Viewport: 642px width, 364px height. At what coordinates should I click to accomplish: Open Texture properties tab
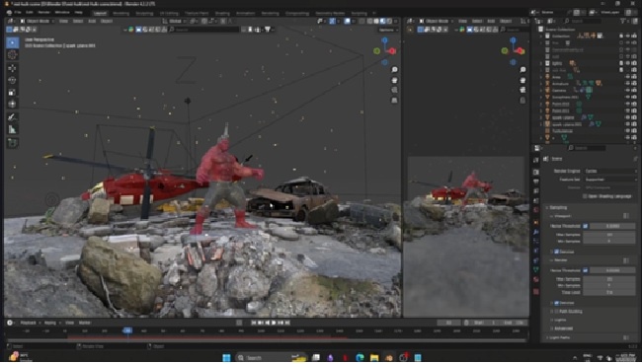click(x=536, y=291)
